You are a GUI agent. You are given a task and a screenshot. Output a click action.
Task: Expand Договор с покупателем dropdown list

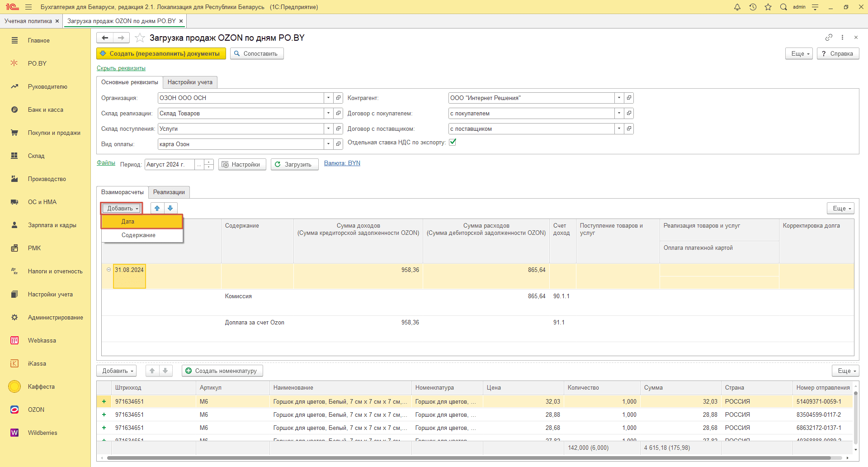coord(619,113)
